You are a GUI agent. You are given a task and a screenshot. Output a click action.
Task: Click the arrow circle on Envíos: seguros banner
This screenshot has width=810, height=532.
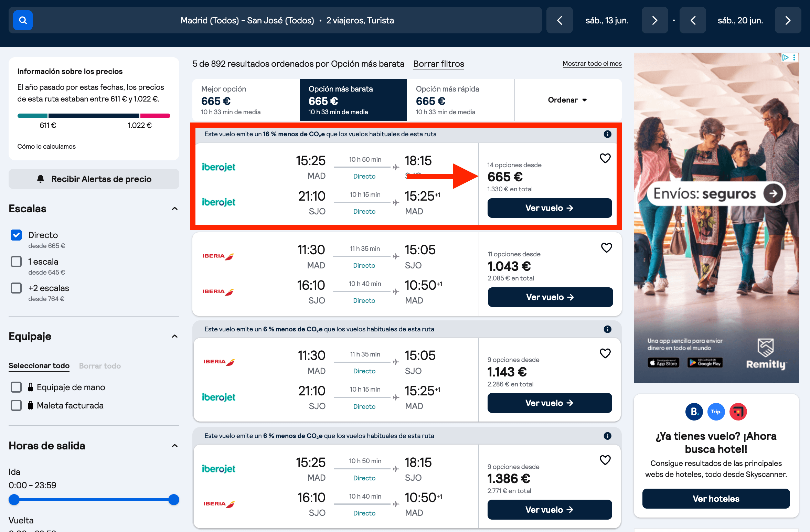click(x=772, y=193)
